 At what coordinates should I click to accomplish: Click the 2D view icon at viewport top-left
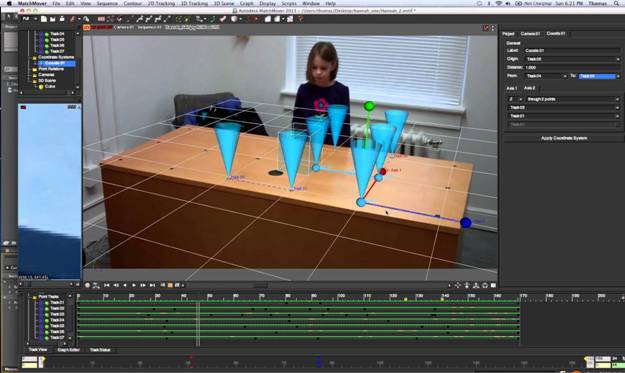pos(86,27)
